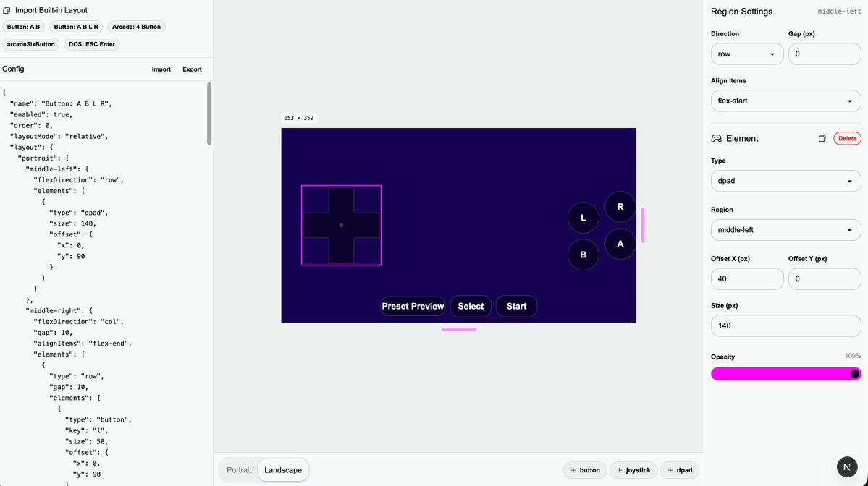This screenshot has height=486, width=868.
Task: Open the round N badge at bottom right
Action: coord(847,466)
